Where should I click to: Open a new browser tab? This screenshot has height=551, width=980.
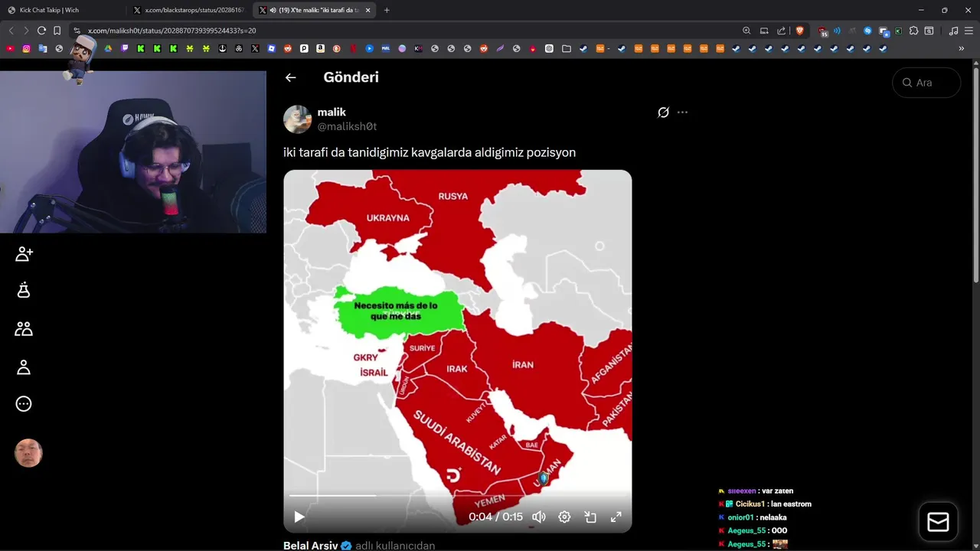tap(387, 10)
